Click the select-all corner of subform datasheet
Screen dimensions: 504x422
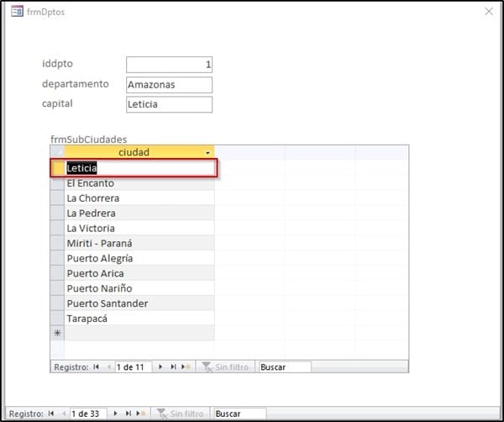(x=57, y=152)
